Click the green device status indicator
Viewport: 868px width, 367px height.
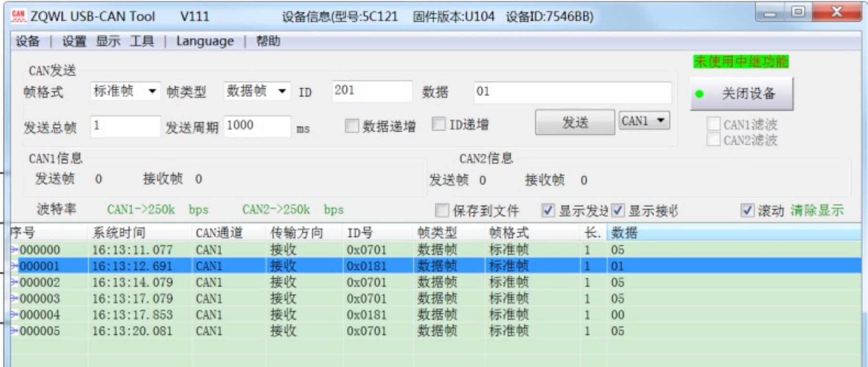[x=699, y=94]
